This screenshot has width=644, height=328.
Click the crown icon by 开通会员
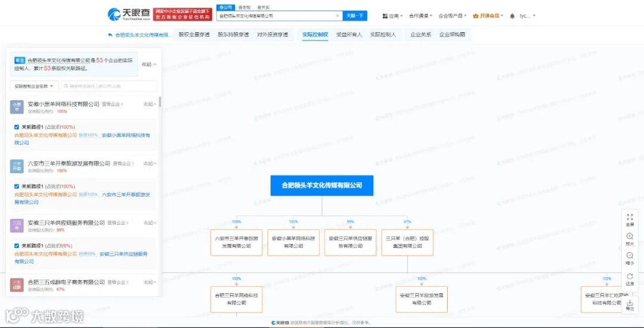[476, 16]
